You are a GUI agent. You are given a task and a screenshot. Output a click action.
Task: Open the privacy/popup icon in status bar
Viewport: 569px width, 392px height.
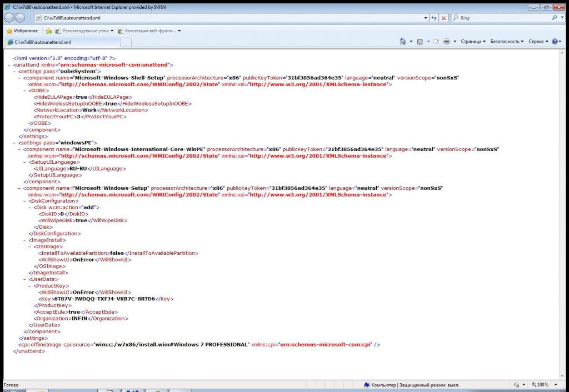click(x=516, y=385)
